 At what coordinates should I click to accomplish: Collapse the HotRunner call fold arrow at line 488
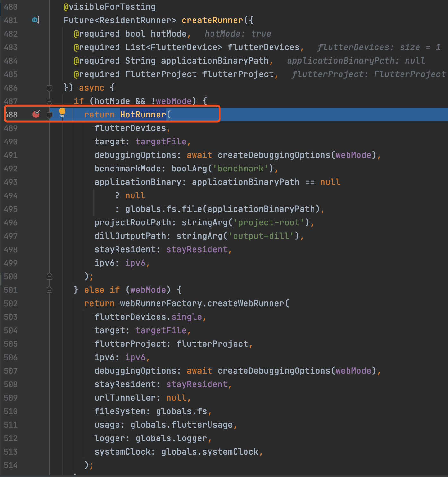pyautogui.click(x=49, y=115)
